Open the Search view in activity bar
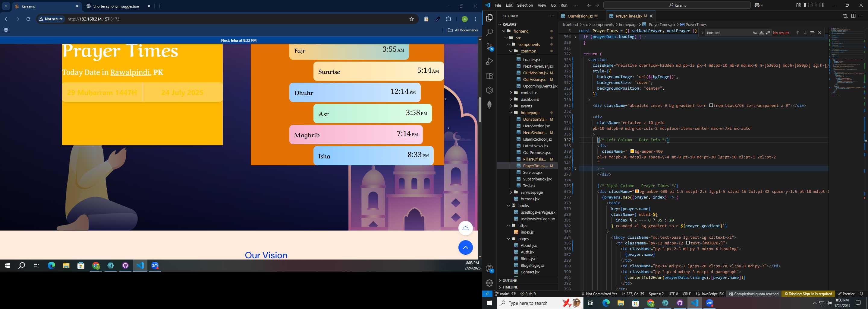The height and width of the screenshot is (309, 868). click(x=489, y=32)
